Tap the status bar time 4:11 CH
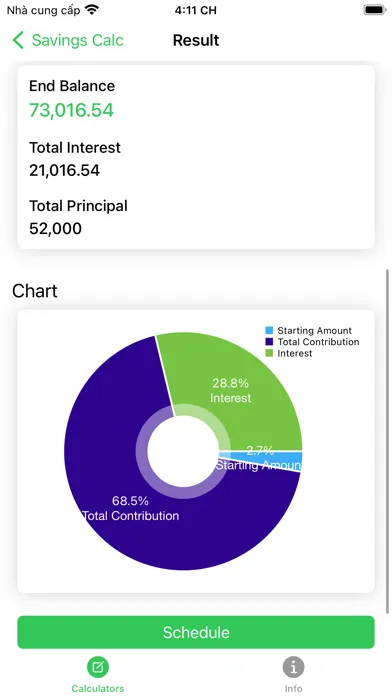The image size is (392, 696). click(196, 10)
